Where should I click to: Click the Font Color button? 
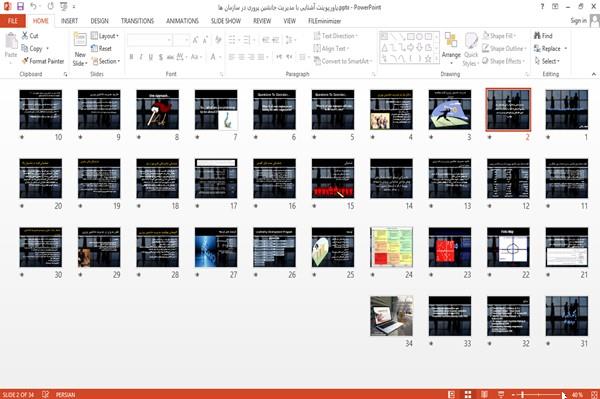click(213, 57)
